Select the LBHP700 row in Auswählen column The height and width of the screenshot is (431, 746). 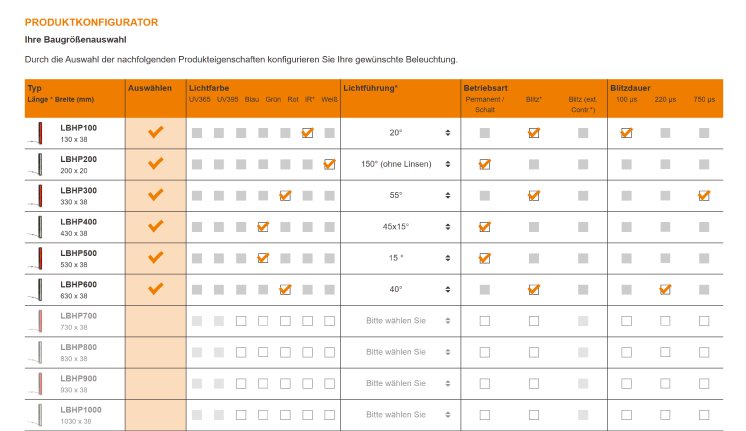click(155, 321)
